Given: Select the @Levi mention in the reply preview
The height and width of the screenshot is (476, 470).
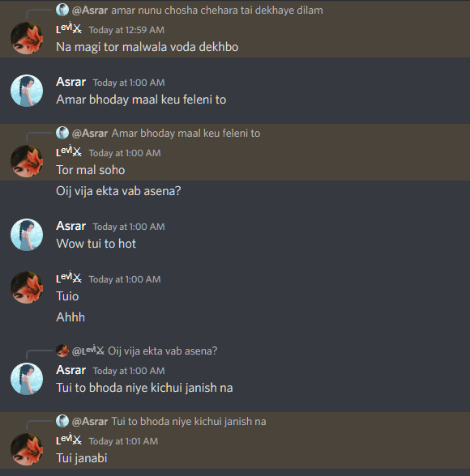Looking at the screenshot, I should (88, 351).
